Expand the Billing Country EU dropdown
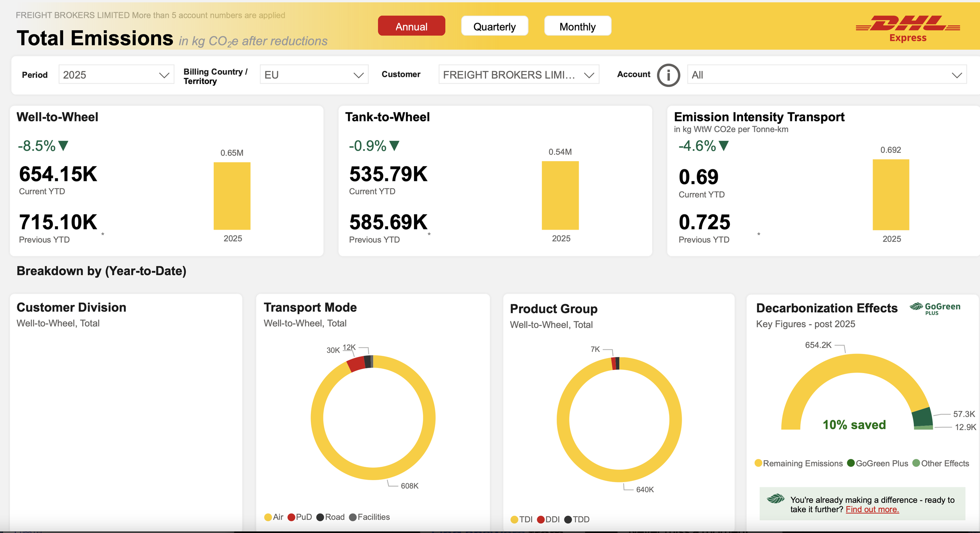Screen dimensions: 980x533 point(314,74)
